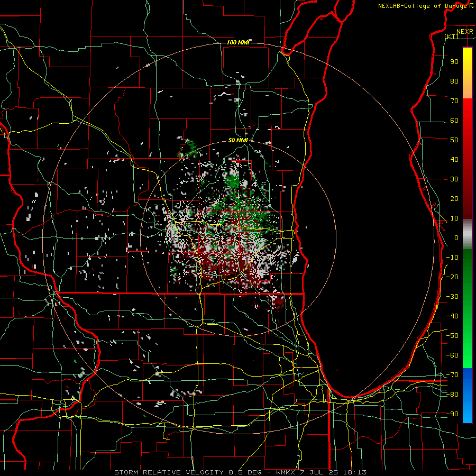Click the '70' value on the velocity scale
The height and width of the screenshot is (476, 476).
[454, 101]
